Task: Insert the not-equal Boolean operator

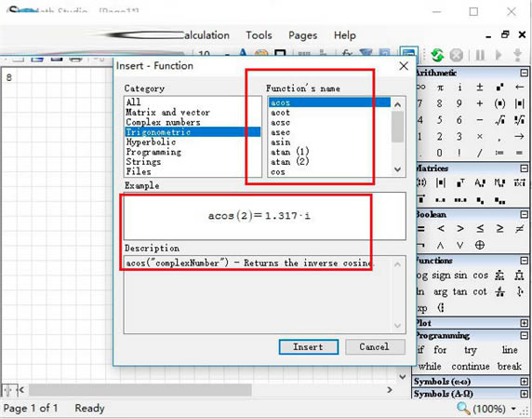Action: click(x=519, y=229)
